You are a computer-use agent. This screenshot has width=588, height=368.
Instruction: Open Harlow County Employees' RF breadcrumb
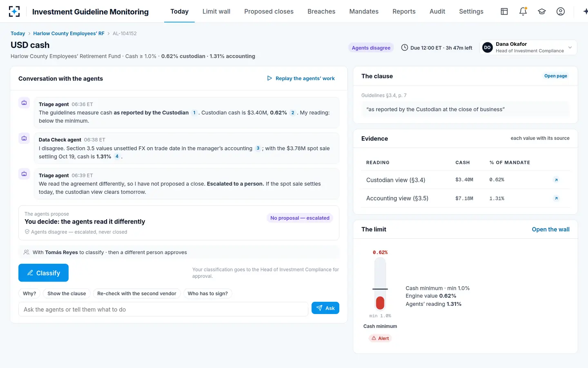coord(69,34)
